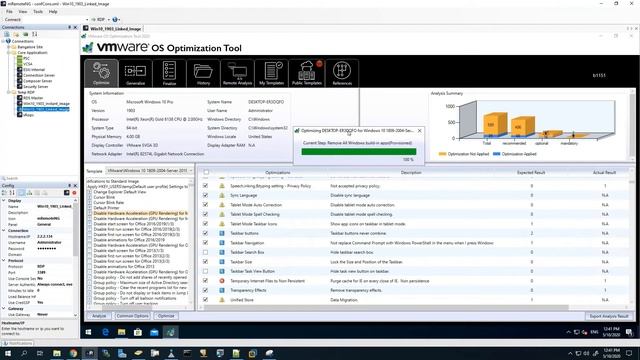Check the Taskbar Search Box checkbox
This screenshot has height=360, width=640.
[x=206, y=252]
